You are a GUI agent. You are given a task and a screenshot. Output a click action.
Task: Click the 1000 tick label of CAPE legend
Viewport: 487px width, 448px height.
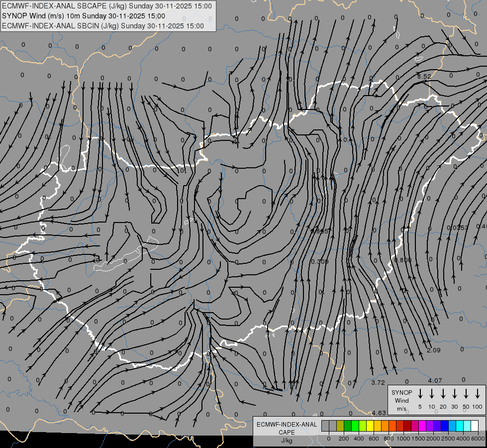point(403,439)
